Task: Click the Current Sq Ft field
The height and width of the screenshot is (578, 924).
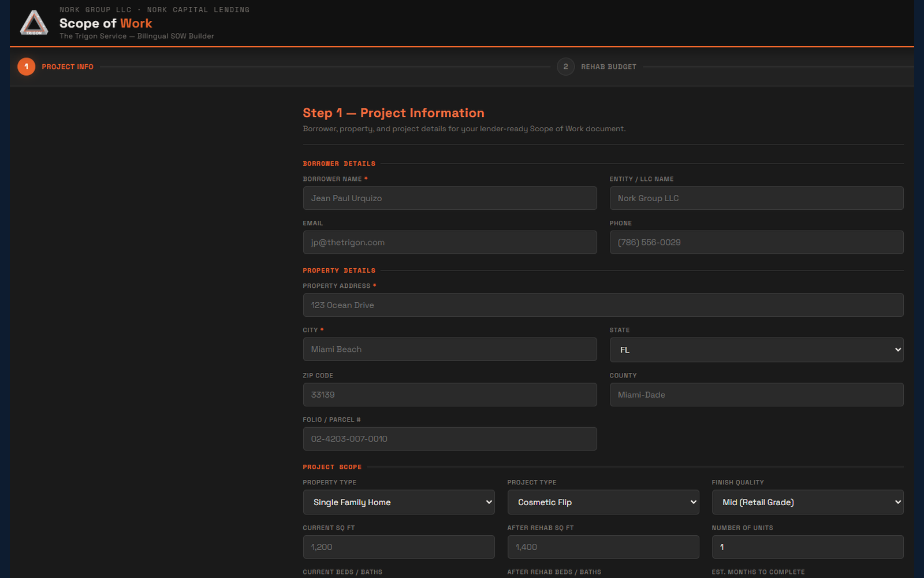Action: [x=399, y=547]
